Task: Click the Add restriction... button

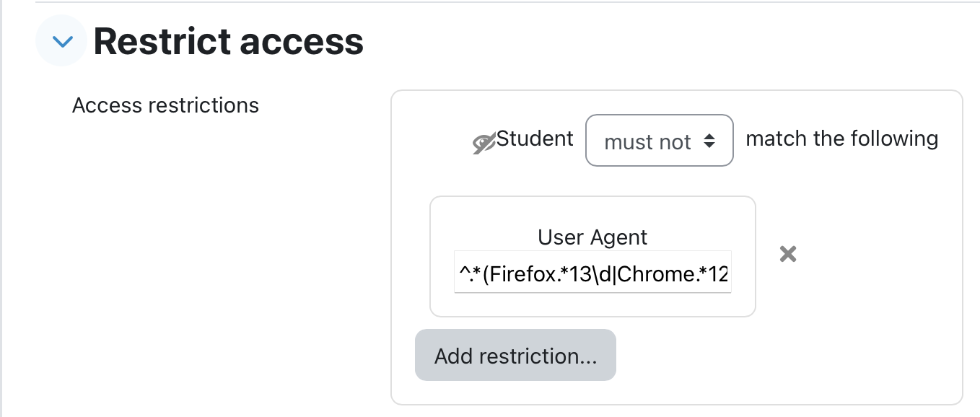Action: click(515, 355)
